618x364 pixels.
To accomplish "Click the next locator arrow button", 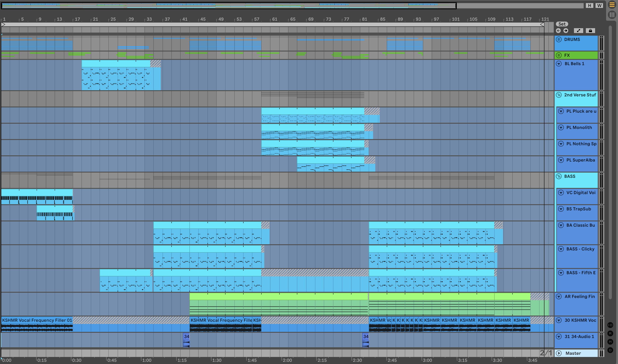I will [x=566, y=31].
